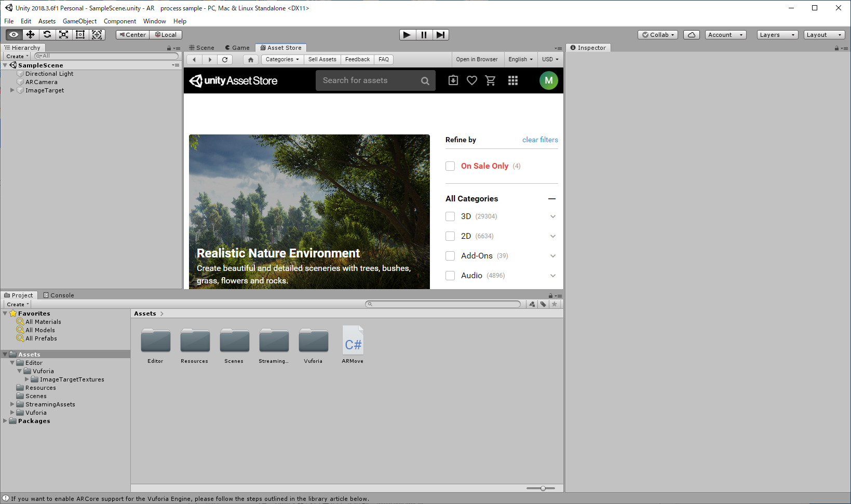
Task: Select the Rect transform tool
Action: pyautogui.click(x=80, y=35)
